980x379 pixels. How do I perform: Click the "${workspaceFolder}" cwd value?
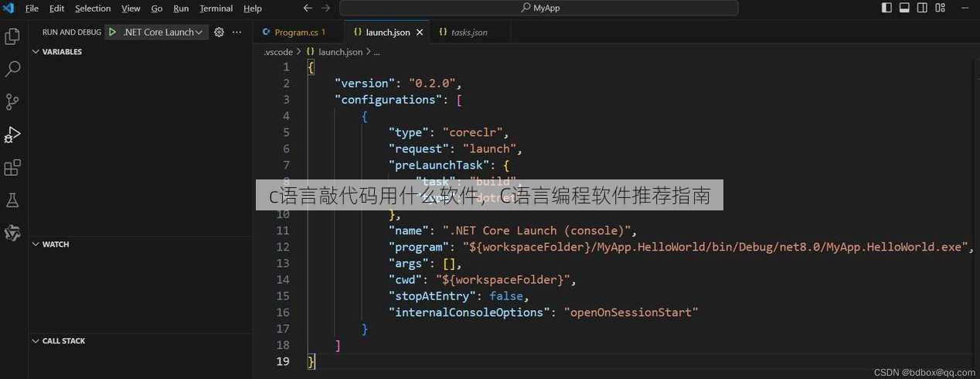point(503,279)
